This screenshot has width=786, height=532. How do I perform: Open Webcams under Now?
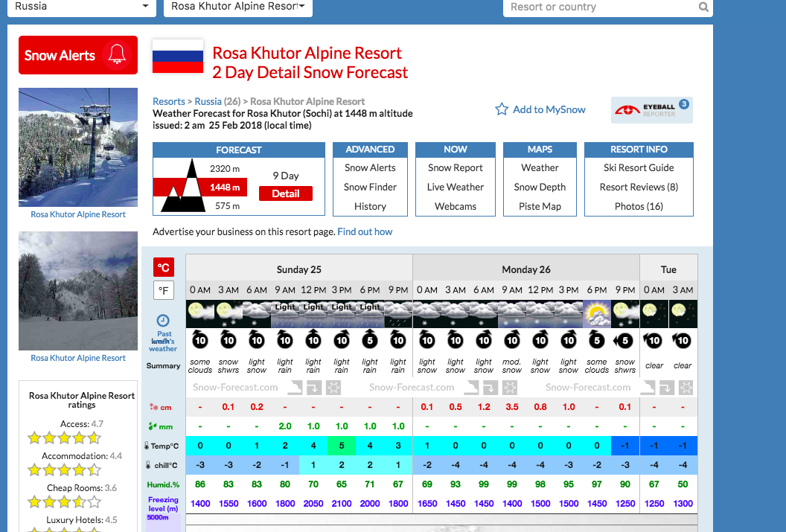(x=456, y=206)
